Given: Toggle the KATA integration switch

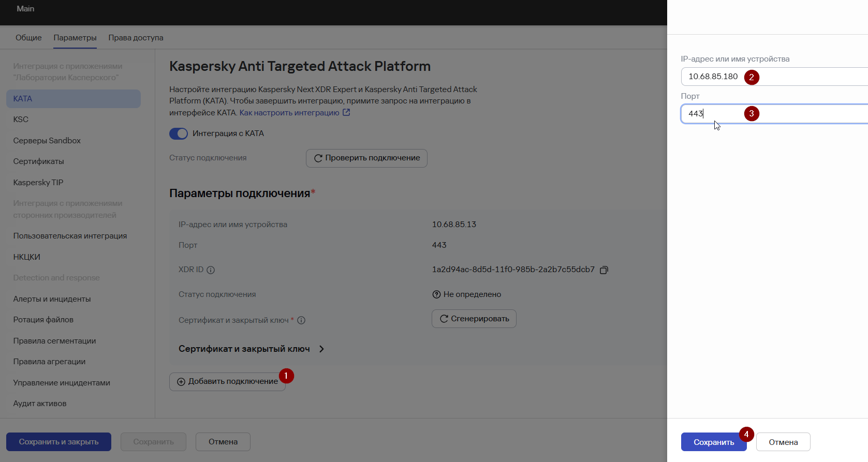Looking at the screenshot, I should [x=179, y=133].
